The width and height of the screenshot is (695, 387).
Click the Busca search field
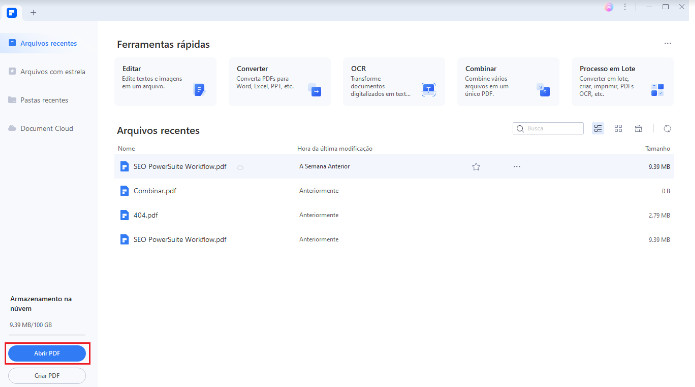click(x=548, y=129)
